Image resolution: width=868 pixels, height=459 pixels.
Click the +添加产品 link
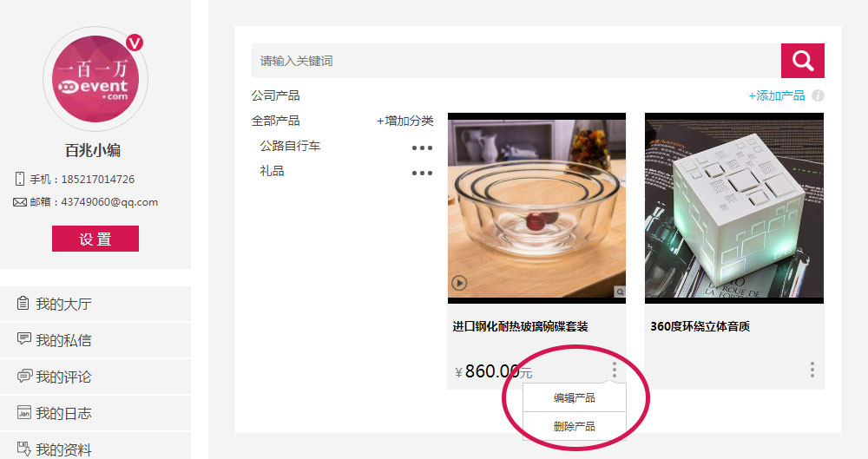777,95
